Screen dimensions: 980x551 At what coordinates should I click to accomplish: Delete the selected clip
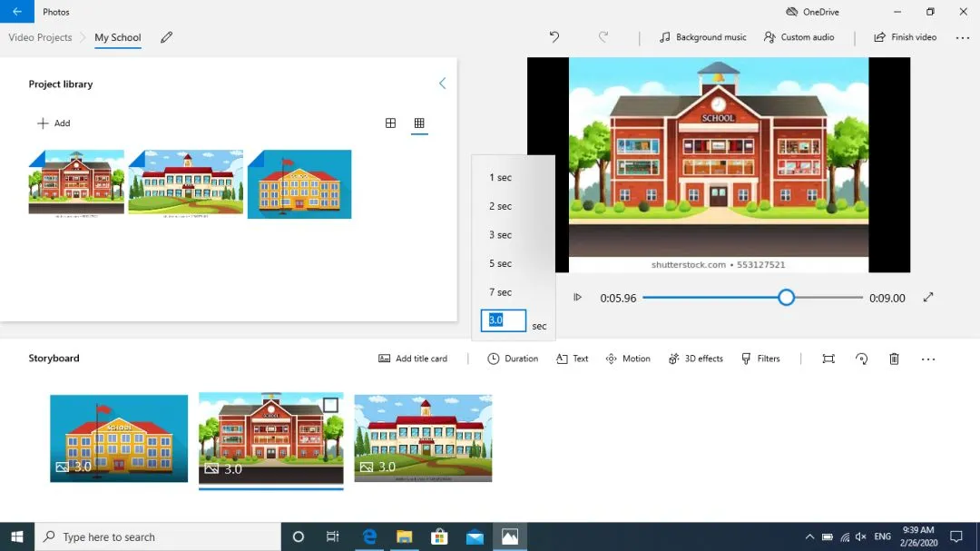[x=894, y=359]
